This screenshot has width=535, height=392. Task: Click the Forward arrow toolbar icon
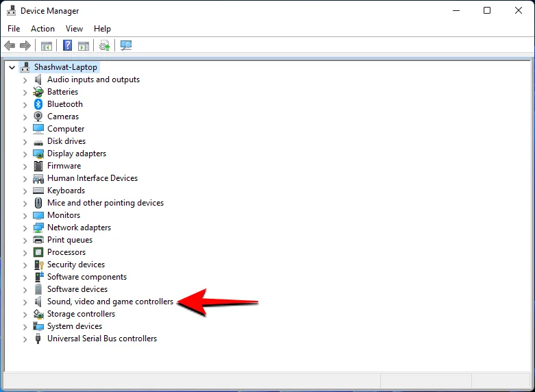tap(25, 45)
